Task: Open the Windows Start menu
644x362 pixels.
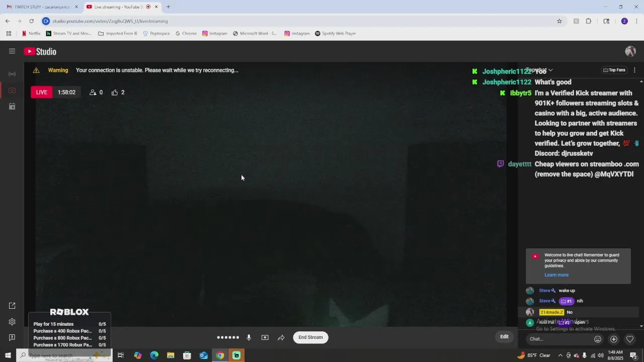Action: pos(8,355)
